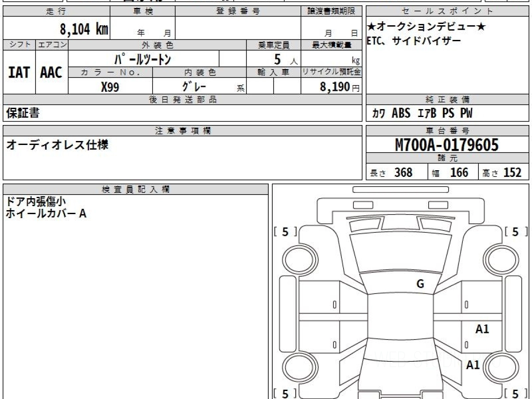Screen dimensions: 532x399
Task: Click the A1 mark on the rear door
Action: (x=482, y=329)
